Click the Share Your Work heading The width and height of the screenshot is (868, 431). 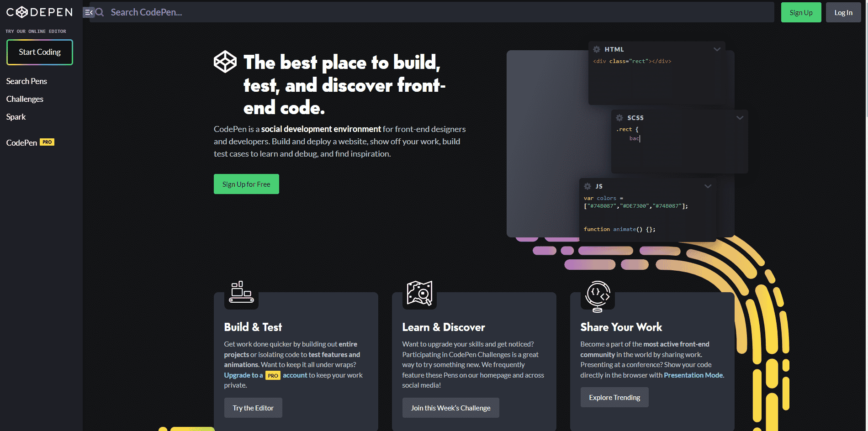click(621, 327)
